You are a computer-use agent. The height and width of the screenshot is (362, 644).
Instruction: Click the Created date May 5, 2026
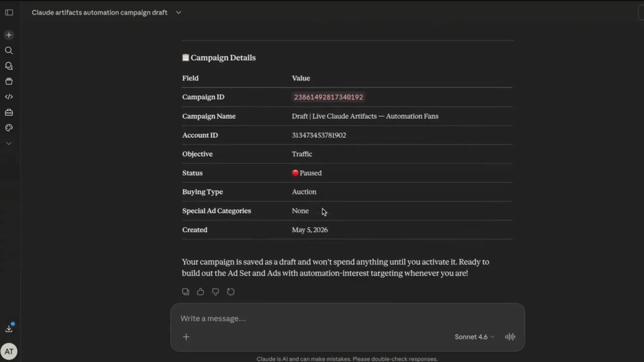[x=310, y=230]
